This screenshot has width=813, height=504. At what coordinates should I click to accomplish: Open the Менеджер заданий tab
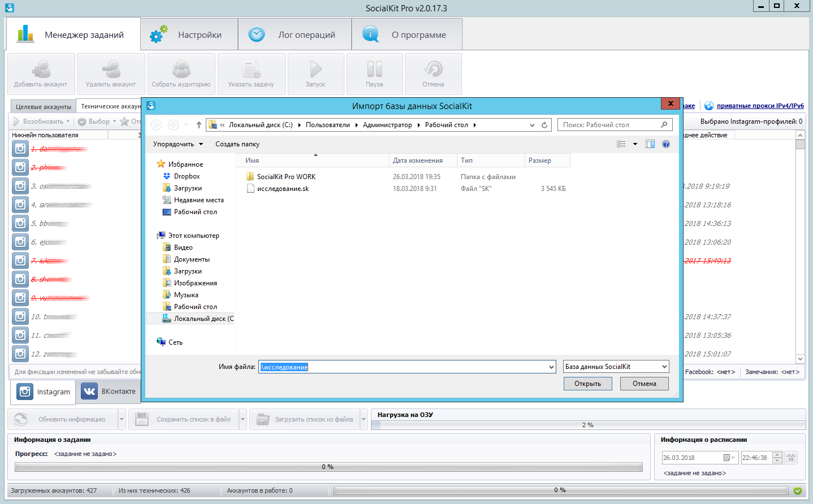(x=73, y=34)
